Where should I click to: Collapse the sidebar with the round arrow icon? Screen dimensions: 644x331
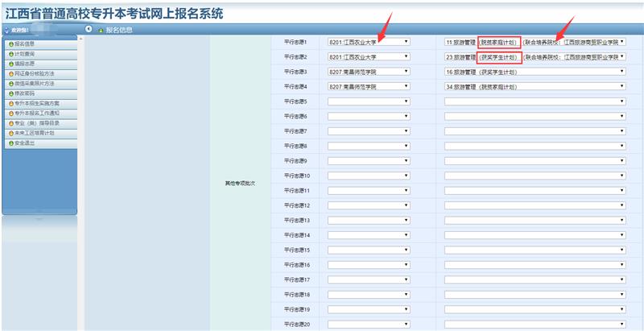[x=89, y=29]
